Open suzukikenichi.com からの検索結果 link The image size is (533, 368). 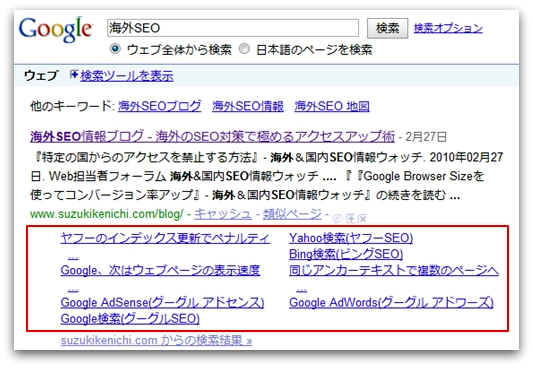tap(156, 340)
